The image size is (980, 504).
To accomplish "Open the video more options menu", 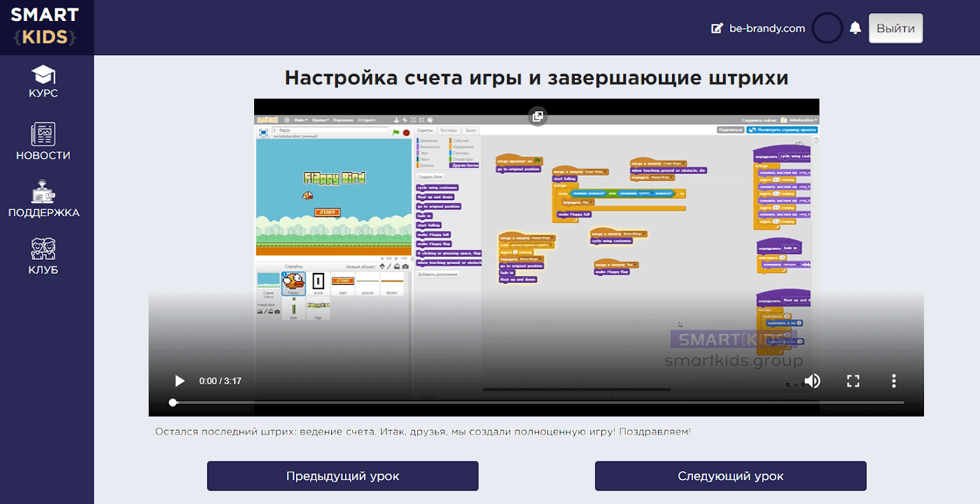I will pos(893,381).
